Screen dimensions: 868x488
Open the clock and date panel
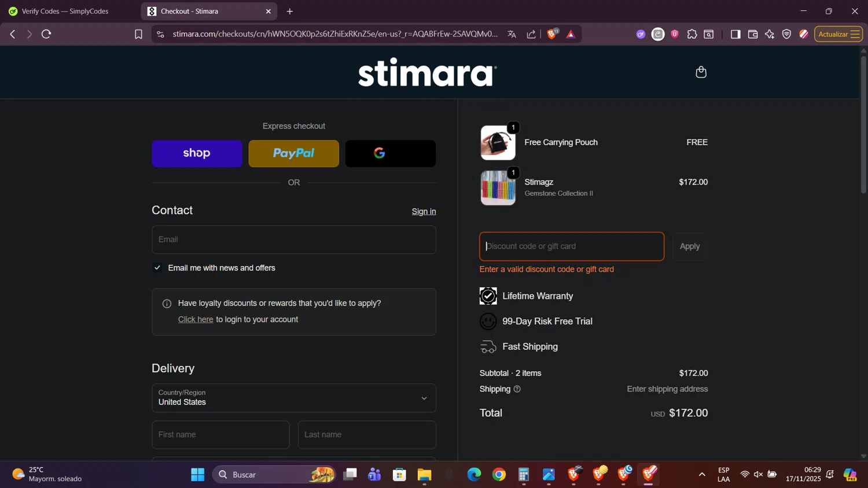click(x=803, y=475)
